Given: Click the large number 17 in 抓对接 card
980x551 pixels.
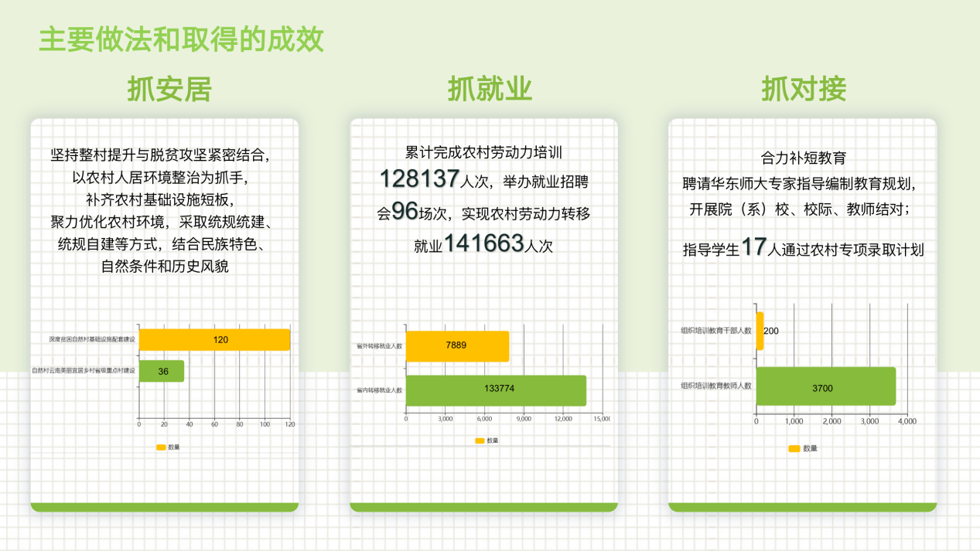Looking at the screenshot, I should tap(753, 247).
